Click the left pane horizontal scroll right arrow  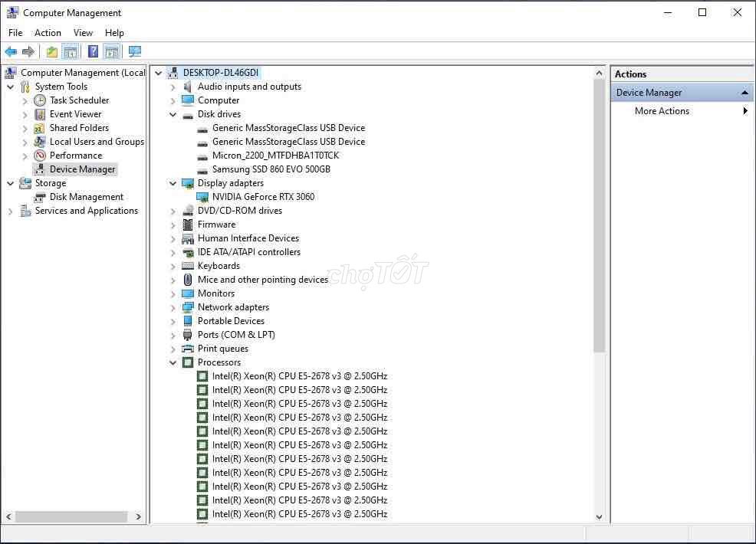(138, 516)
